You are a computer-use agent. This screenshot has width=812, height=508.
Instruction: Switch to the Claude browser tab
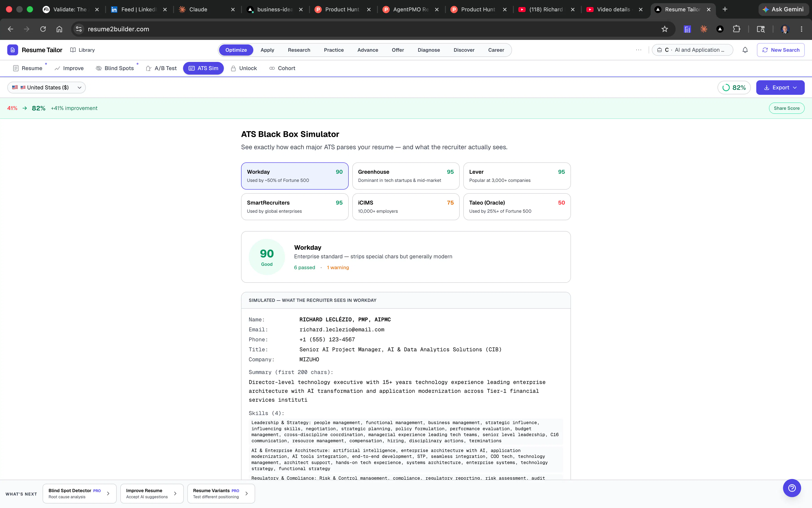pyautogui.click(x=207, y=9)
